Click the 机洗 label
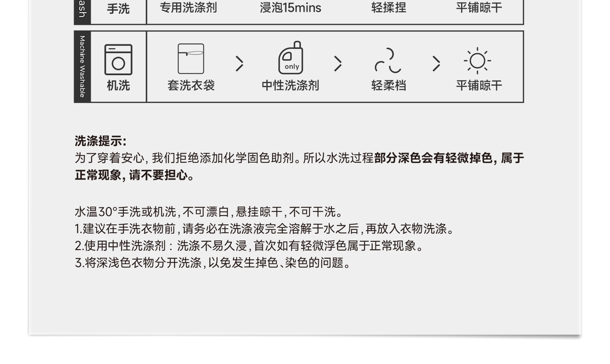The width and height of the screenshot is (610, 364). click(118, 85)
